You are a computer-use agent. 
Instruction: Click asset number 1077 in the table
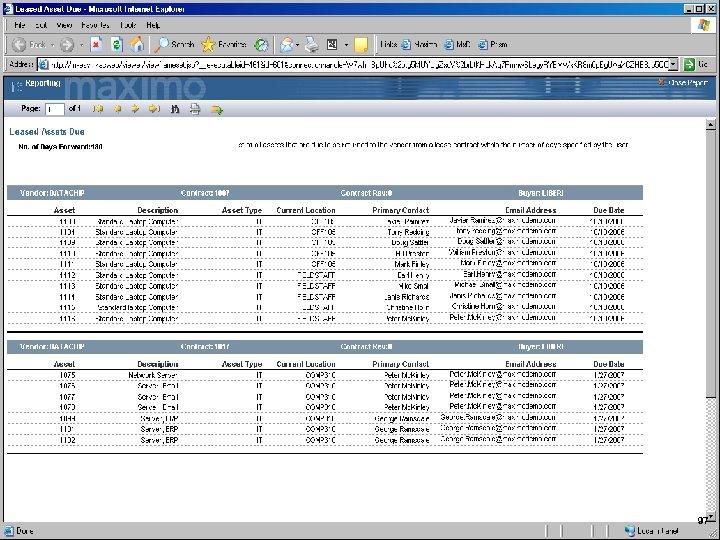pyautogui.click(x=68, y=397)
